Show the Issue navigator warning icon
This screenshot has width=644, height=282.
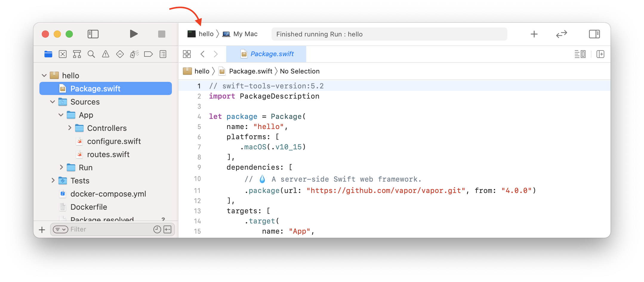click(105, 54)
